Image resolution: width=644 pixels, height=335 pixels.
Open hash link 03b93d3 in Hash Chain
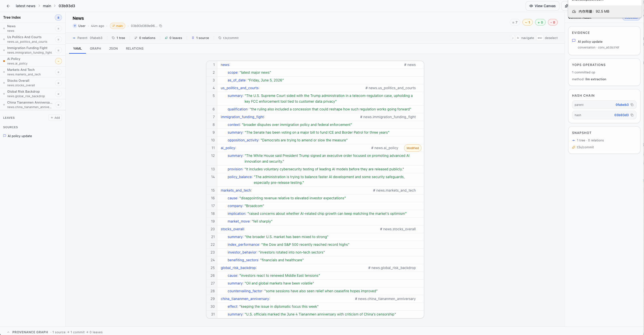click(x=621, y=115)
